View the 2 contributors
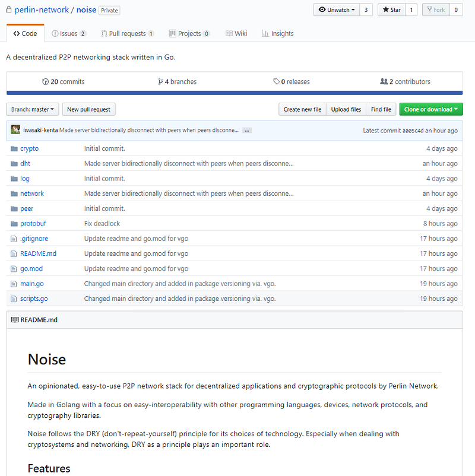This screenshot has height=476, width=475. [405, 82]
